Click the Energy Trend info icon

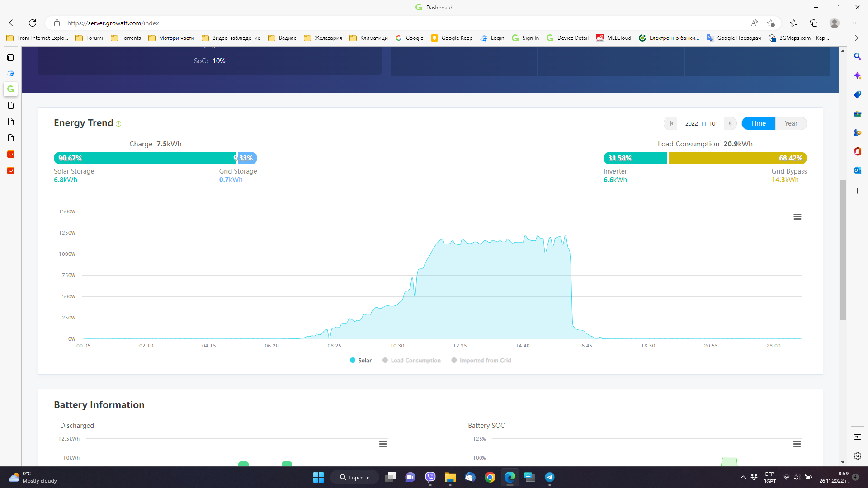coord(118,124)
